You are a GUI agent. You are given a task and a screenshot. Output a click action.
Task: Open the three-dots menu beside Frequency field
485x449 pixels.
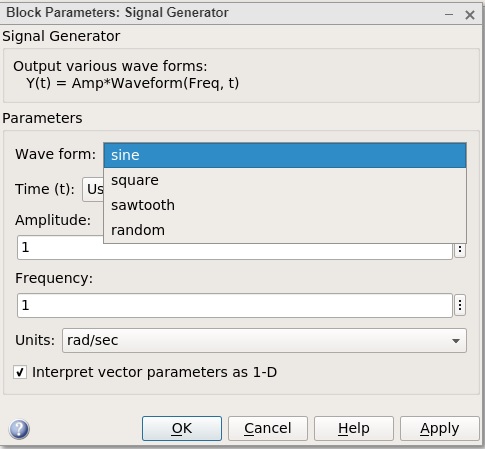point(460,305)
